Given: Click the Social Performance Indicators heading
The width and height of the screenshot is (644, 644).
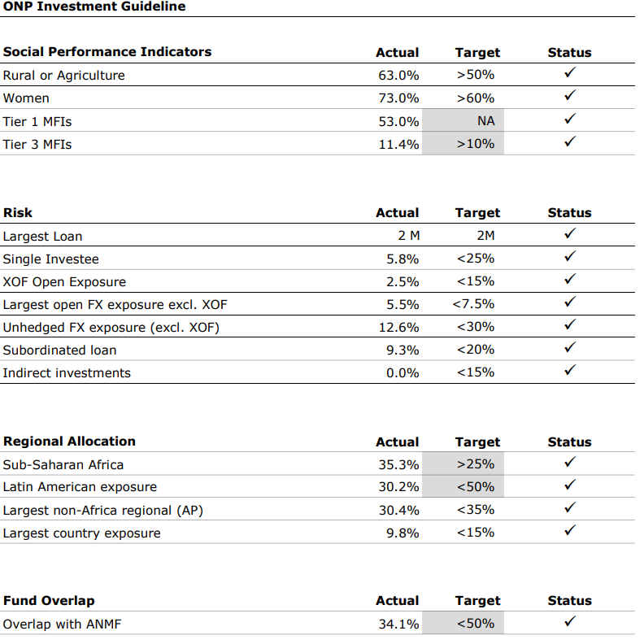Looking at the screenshot, I should 108,52.
